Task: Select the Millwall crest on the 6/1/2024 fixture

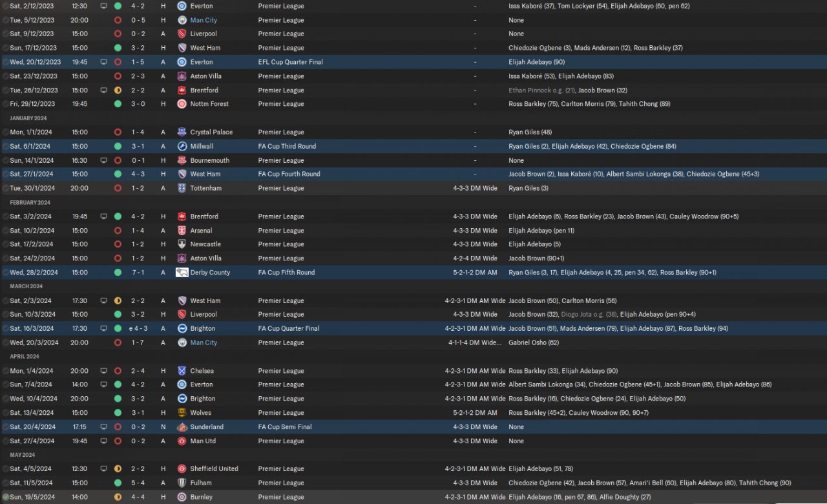Action: (182, 146)
